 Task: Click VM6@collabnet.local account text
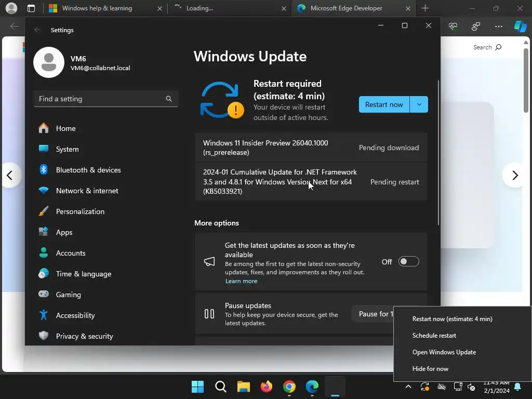100,68
